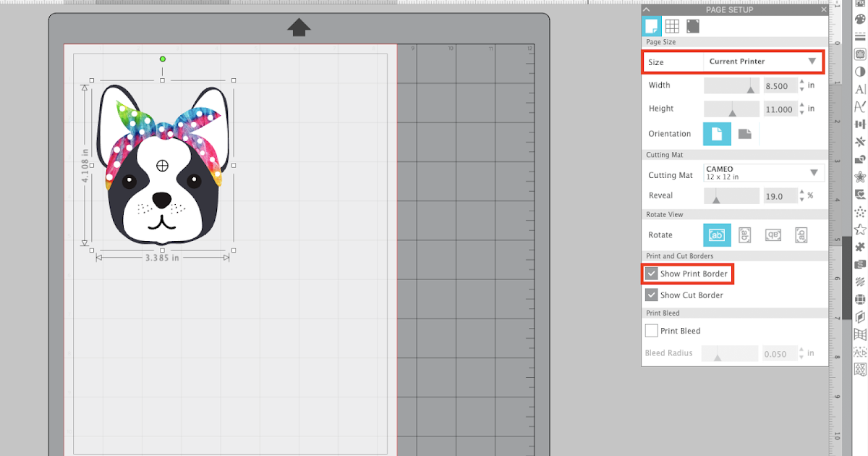Open the puzzle piece panel icon
The width and height of the screenshot is (868, 456).
[860, 247]
